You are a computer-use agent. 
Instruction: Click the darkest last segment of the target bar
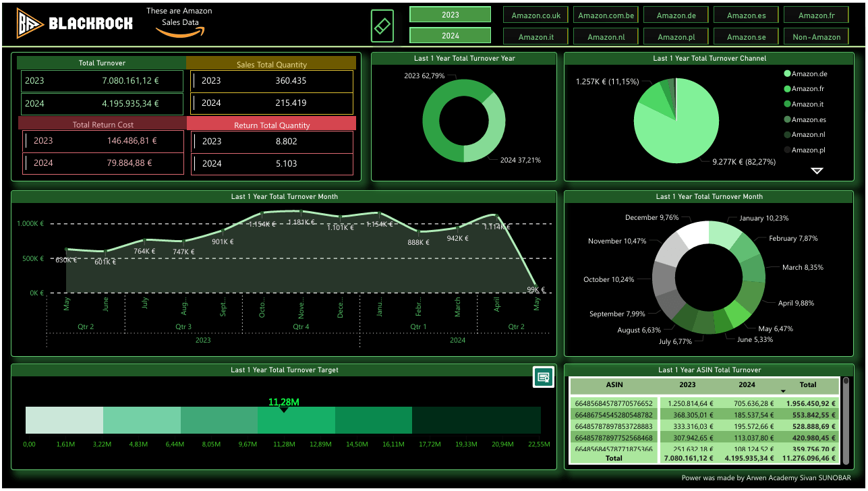[476, 420]
